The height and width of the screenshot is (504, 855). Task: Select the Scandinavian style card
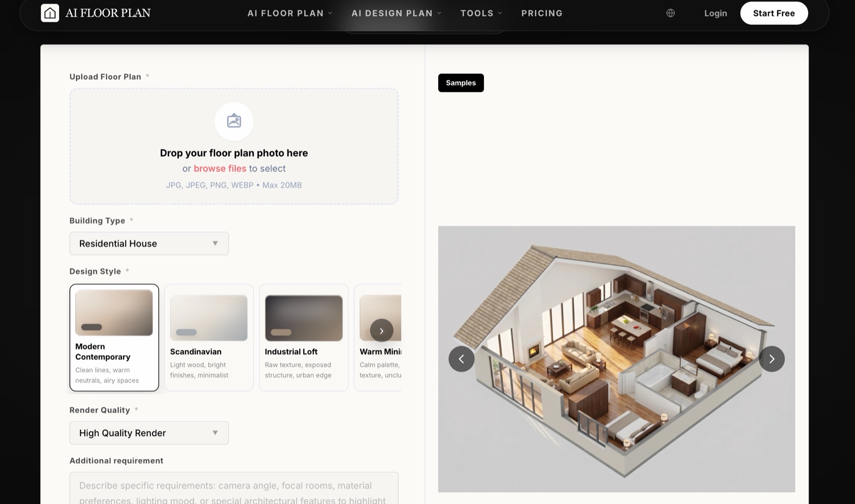coord(209,337)
